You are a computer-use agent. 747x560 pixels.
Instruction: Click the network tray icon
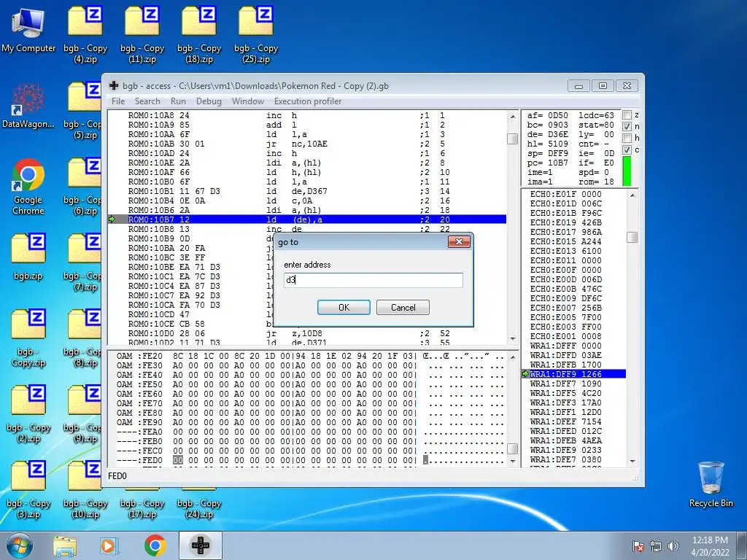656,545
